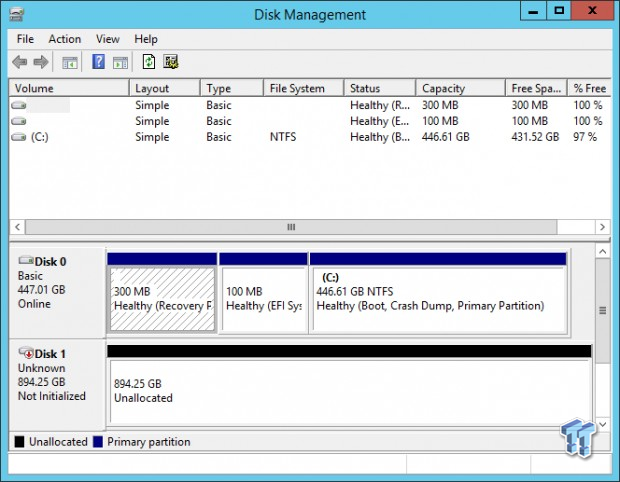
Task: Select the 300 MB Recovery partition block
Action: coord(162,293)
